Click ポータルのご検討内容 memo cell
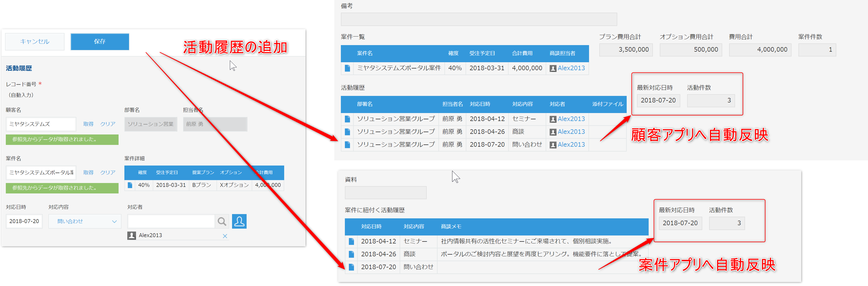The width and height of the screenshot is (868, 286). (x=543, y=254)
